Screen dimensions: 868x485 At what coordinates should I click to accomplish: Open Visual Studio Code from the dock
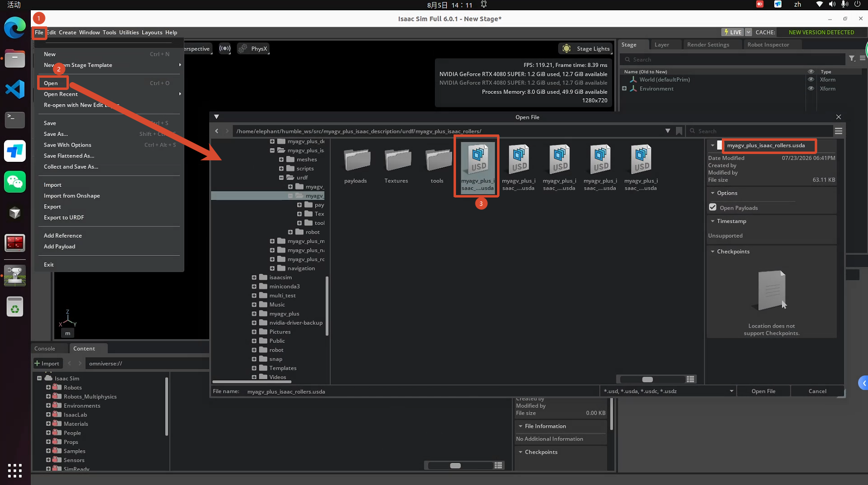[15, 89]
